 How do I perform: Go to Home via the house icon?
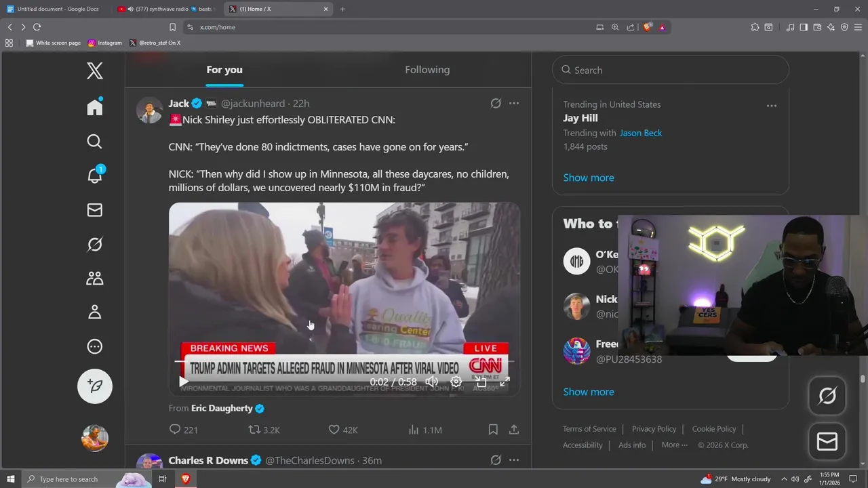(x=95, y=107)
